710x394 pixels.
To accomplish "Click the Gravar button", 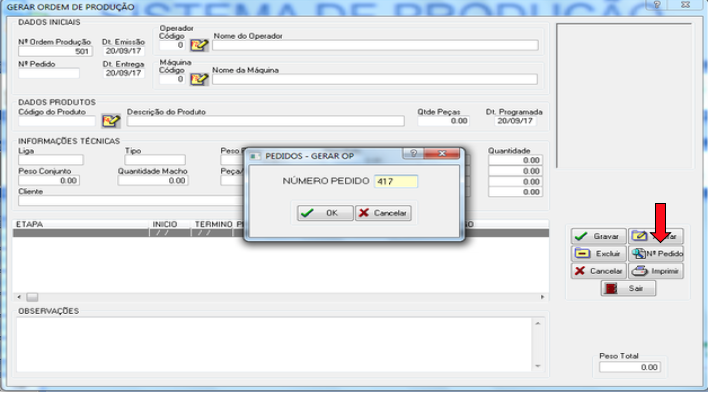I will (599, 236).
